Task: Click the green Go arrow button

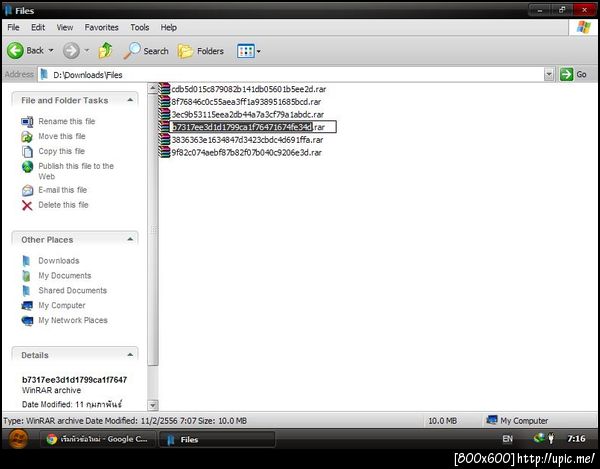Action: (566, 75)
